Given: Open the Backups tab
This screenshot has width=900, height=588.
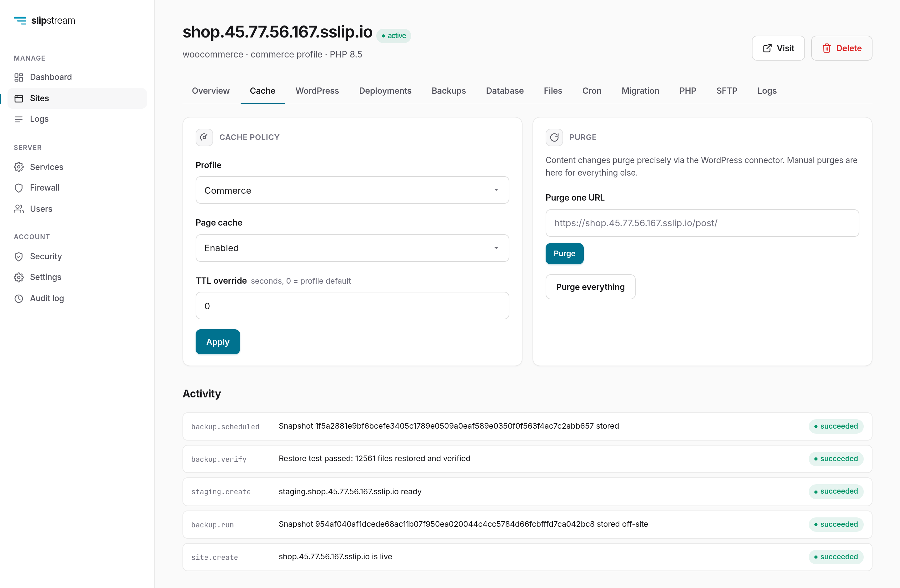Looking at the screenshot, I should tap(448, 91).
